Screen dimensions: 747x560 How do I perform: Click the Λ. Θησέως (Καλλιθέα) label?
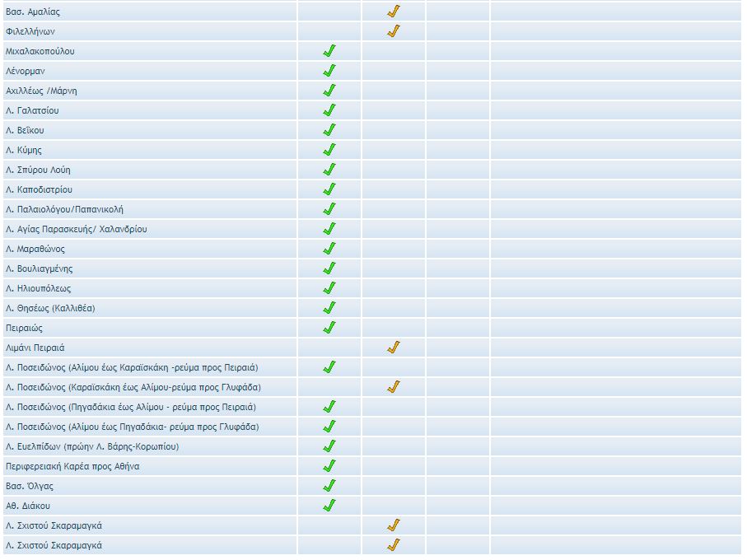(50, 308)
